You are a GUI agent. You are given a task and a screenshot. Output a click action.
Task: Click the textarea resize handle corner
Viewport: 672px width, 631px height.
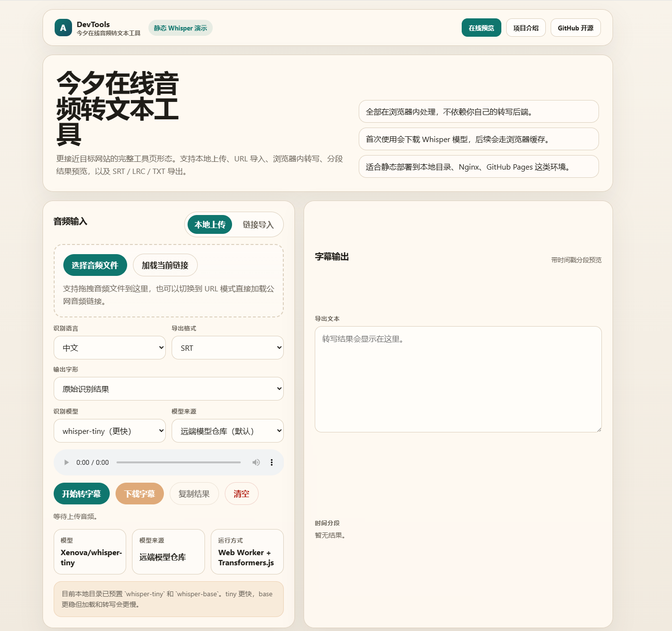click(x=599, y=430)
